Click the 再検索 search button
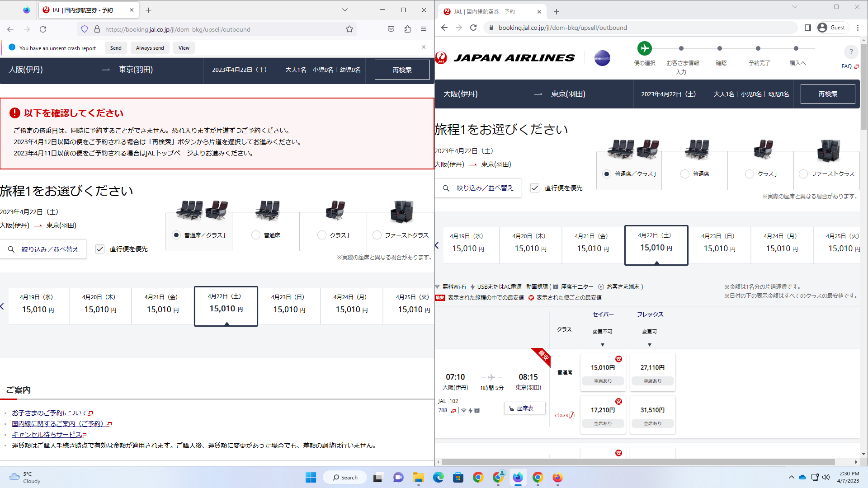 coord(828,94)
